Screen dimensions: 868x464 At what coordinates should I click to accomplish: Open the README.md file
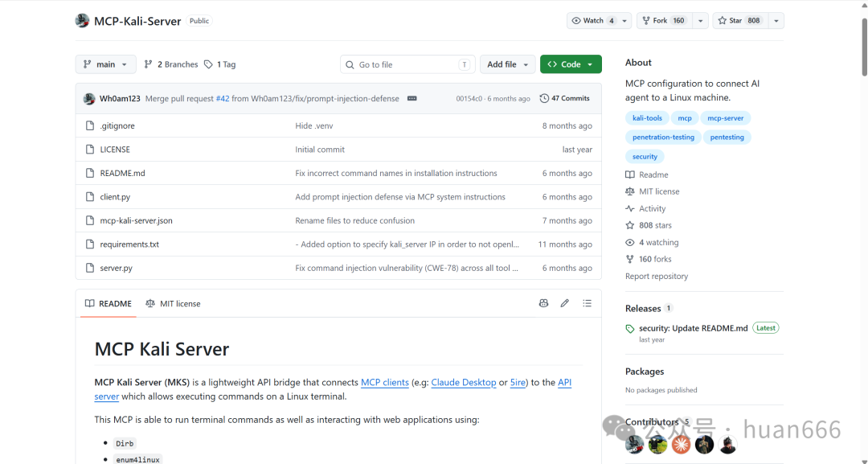click(122, 174)
